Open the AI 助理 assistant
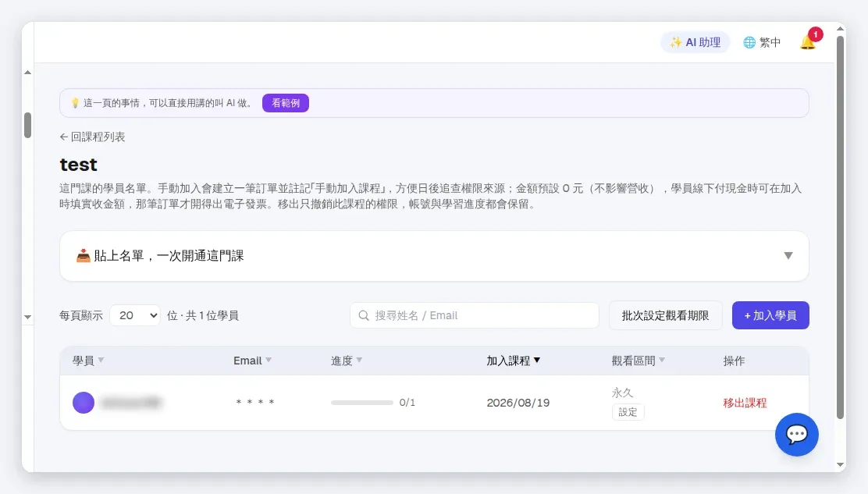Screen dimensions: 868x494 (x=695, y=42)
